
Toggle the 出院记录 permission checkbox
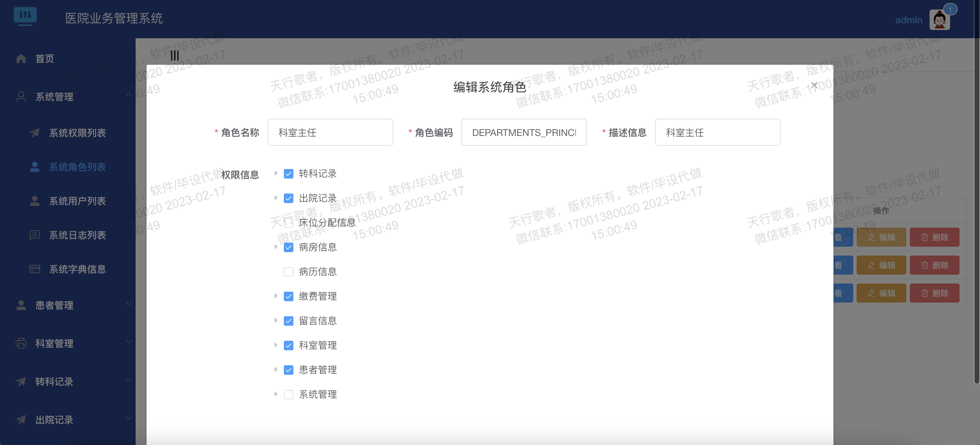pos(289,198)
